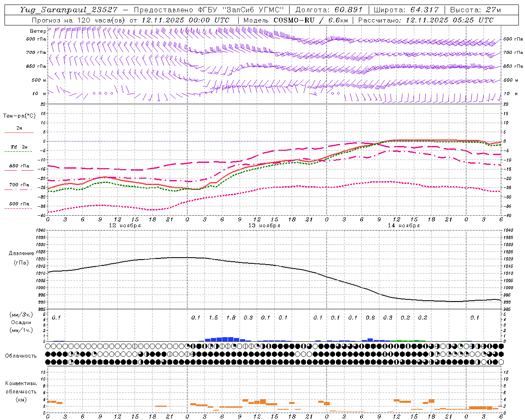525x420 pixels.
Task: Select the model label COSMO-RU / 6.6км
Action: point(310,20)
